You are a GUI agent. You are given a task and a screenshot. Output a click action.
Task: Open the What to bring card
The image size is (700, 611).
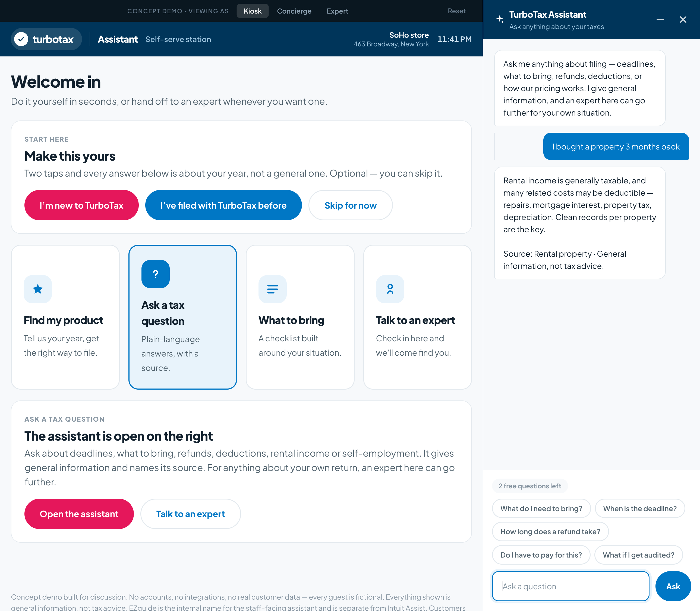(300, 317)
